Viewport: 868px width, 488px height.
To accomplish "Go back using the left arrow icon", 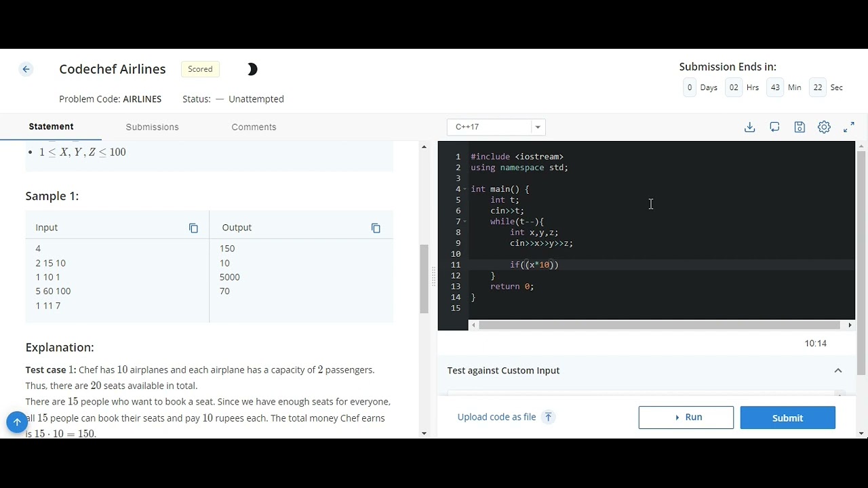I will tap(26, 69).
